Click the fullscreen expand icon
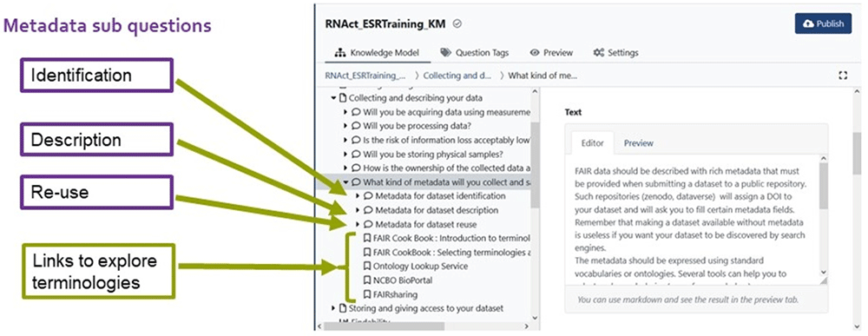This screenshot has height=336, width=868. [844, 76]
